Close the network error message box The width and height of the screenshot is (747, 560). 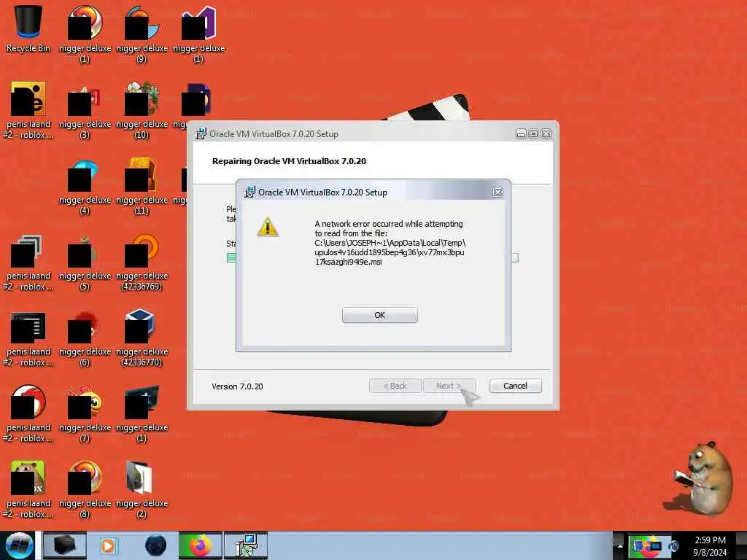pyautogui.click(x=498, y=192)
